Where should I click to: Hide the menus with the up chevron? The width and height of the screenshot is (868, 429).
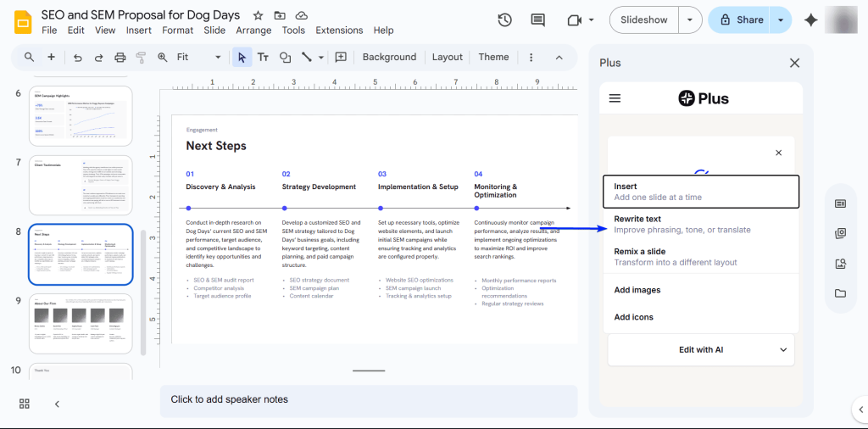coord(559,58)
